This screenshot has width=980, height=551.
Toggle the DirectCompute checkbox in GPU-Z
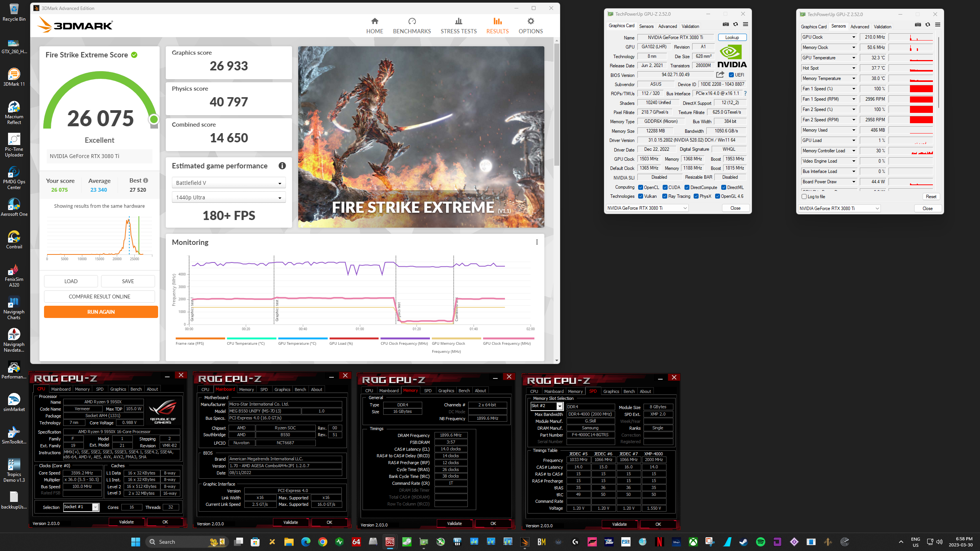tap(687, 187)
